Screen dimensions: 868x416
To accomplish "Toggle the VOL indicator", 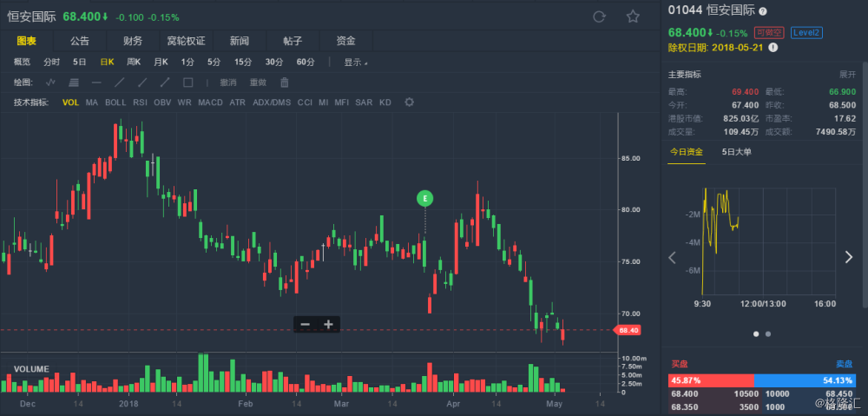I will click(x=70, y=102).
